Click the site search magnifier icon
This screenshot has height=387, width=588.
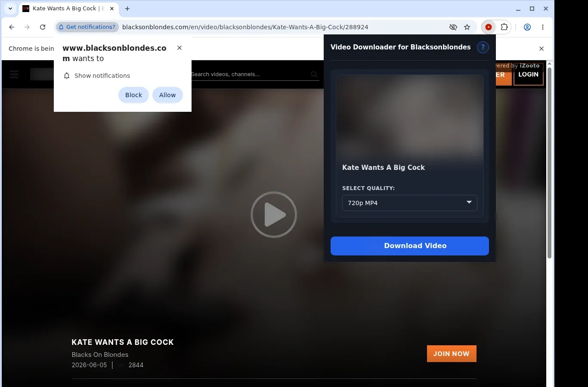(x=314, y=74)
